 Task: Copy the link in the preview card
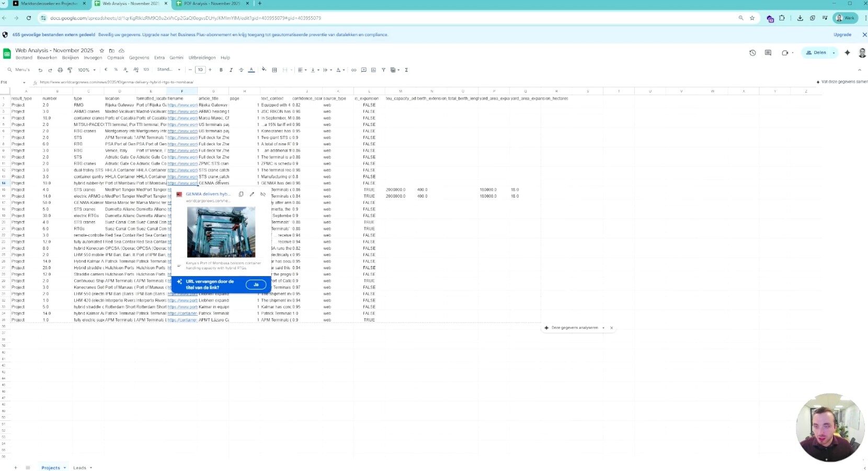pos(241,194)
